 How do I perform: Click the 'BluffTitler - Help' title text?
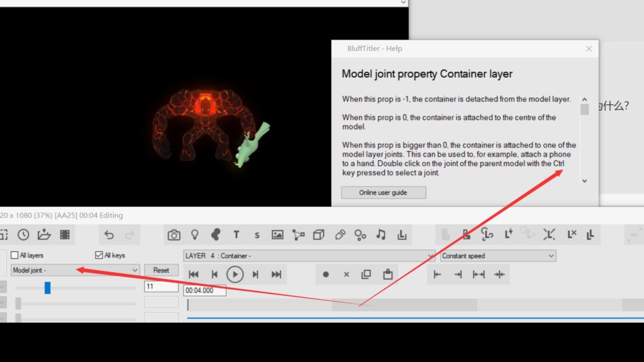pyautogui.click(x=375, y=48)
